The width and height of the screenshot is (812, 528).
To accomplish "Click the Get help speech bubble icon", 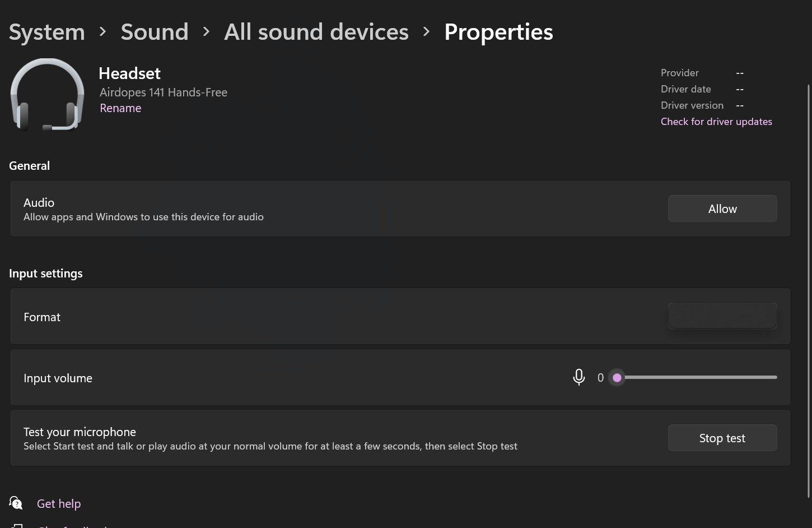I will [x=16, y=503].
